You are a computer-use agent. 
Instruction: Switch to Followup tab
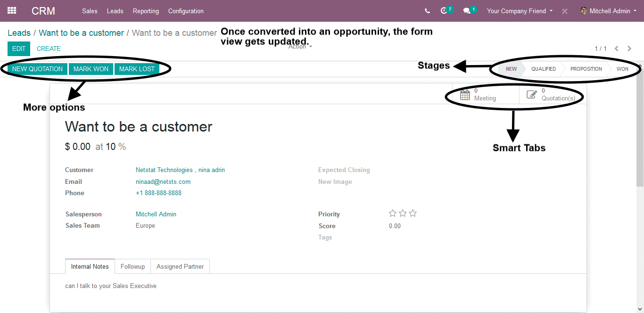click(132, 266)
